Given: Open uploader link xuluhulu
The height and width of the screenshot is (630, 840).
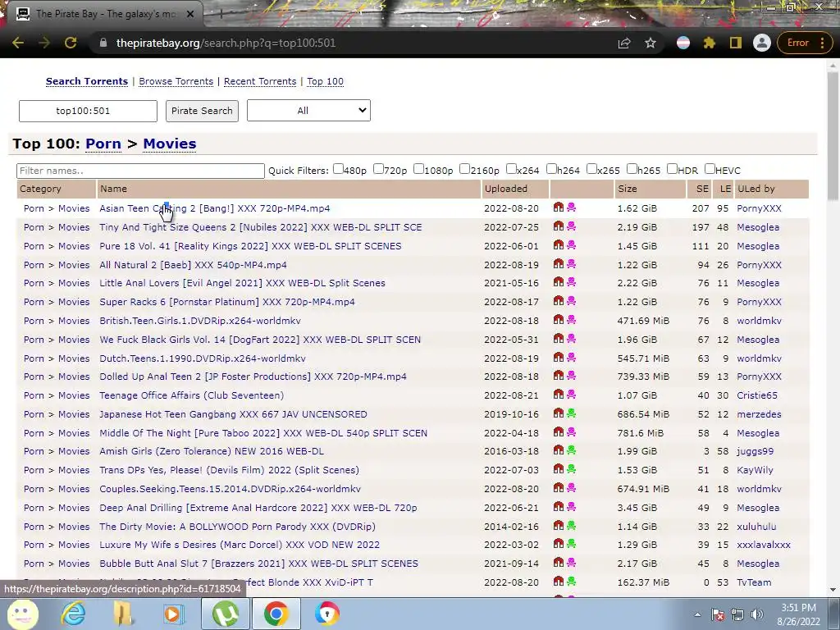Looking at the screenshot, I should pos(756,527).
